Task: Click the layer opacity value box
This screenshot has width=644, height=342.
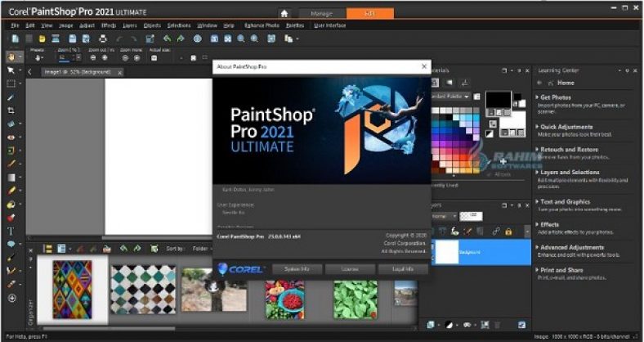Action: pyautogui.click(x=471, y=216)
